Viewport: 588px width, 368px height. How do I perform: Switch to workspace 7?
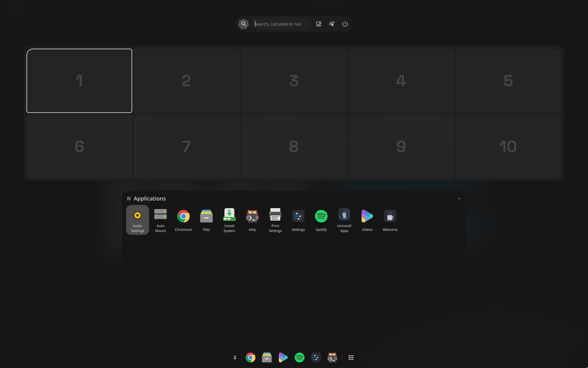pos(186,147)
